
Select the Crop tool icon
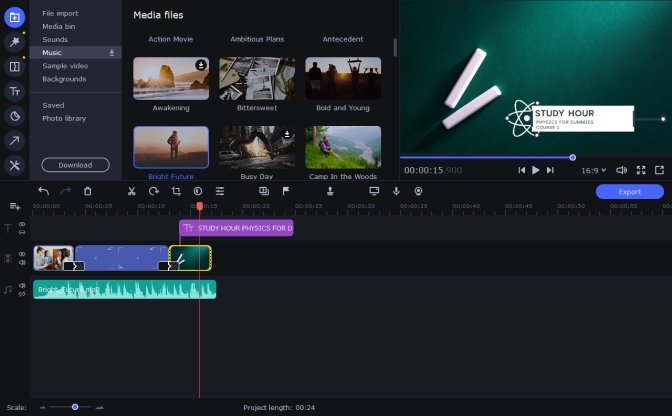tap(176, 191)
